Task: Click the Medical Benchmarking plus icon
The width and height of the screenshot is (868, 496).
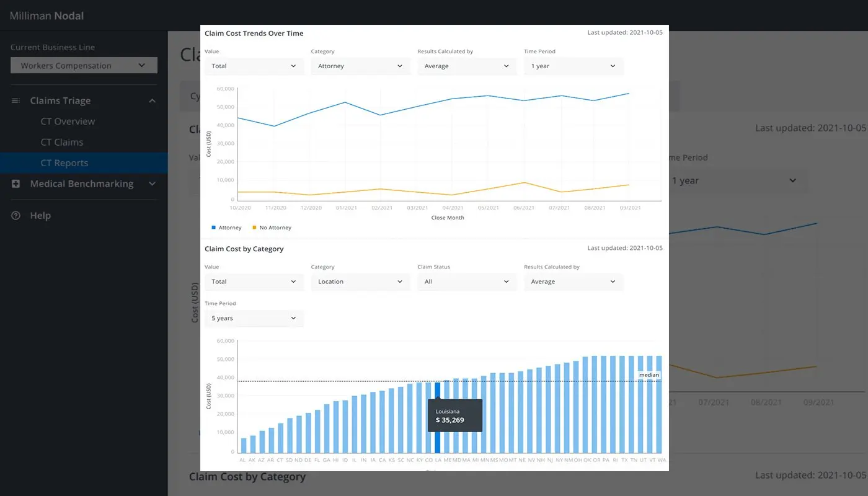Action: 16,184
